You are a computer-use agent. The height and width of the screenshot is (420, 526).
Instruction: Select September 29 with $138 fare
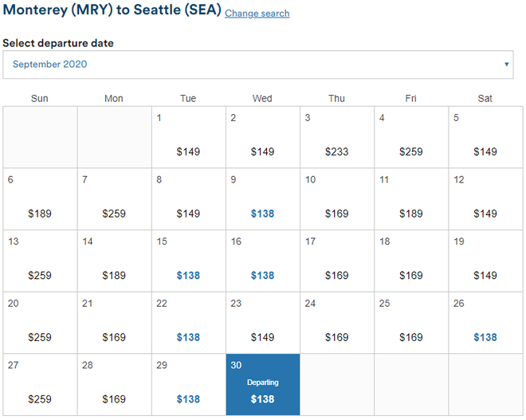click(188, 385)
